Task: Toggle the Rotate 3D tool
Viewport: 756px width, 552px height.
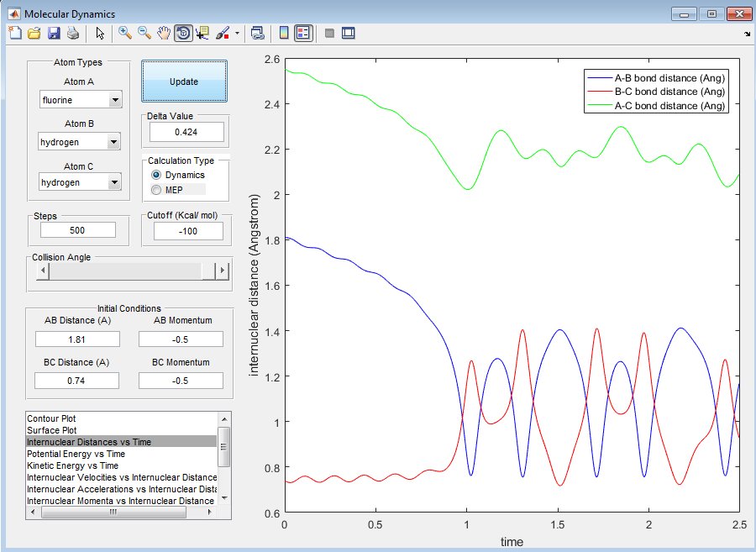Action: click(x=183, y=33)
